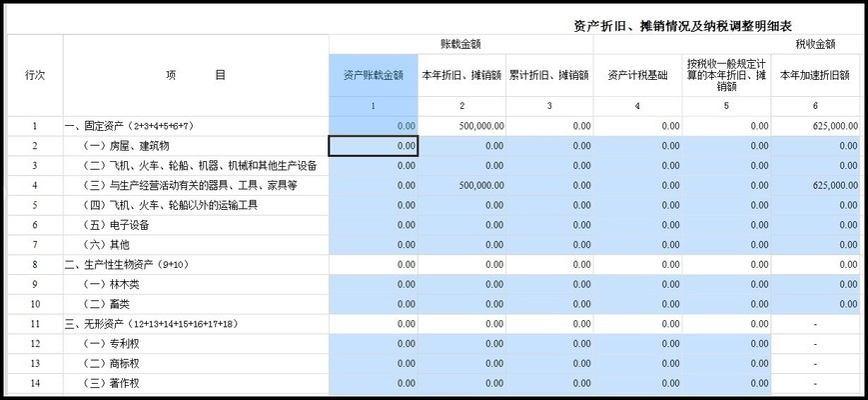Select row （二）畜类
Screen dimensions: 868x400
434,304
